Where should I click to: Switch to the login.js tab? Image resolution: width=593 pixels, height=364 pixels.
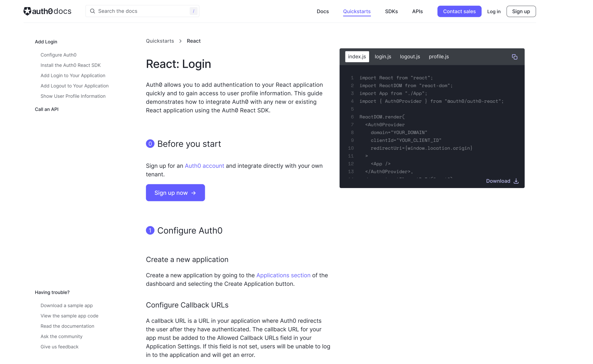pos(383,57)
